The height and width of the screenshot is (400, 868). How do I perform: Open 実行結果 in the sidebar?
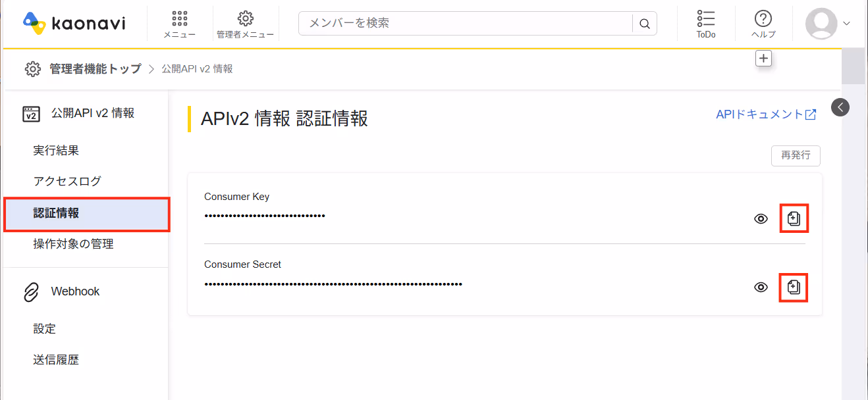coord(56,151)
